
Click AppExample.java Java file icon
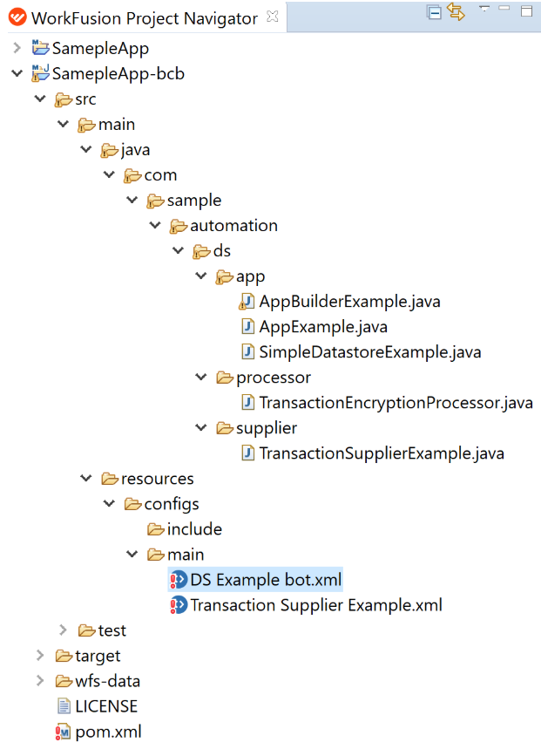pyautogui.click(x=247, y=327)
